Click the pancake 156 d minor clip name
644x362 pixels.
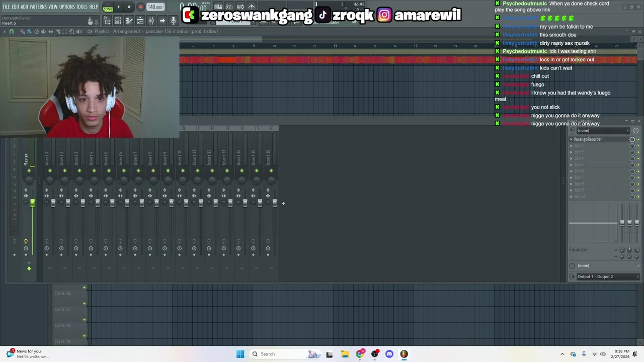(182, 31)
